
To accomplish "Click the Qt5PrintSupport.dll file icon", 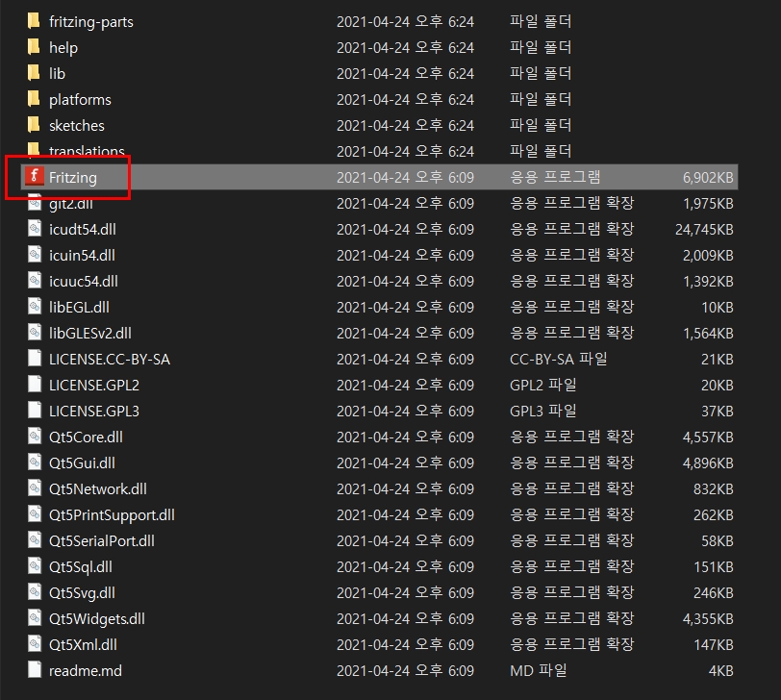I will (35, 513).
